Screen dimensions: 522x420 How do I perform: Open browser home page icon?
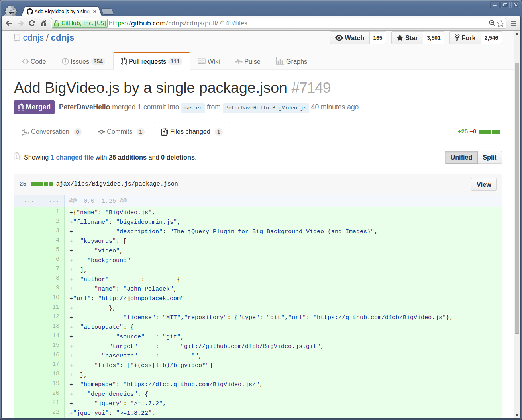[x=43, y=23]
